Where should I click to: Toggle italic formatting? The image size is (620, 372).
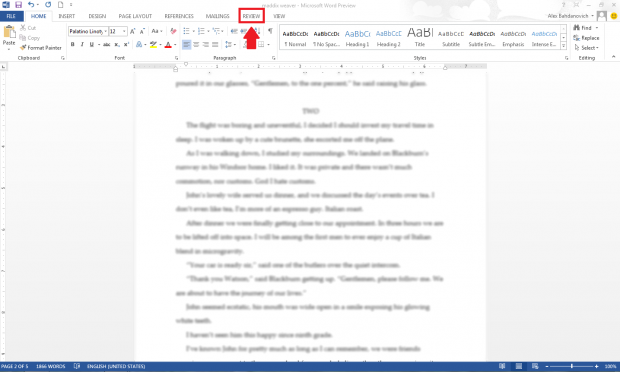(82, 44)
